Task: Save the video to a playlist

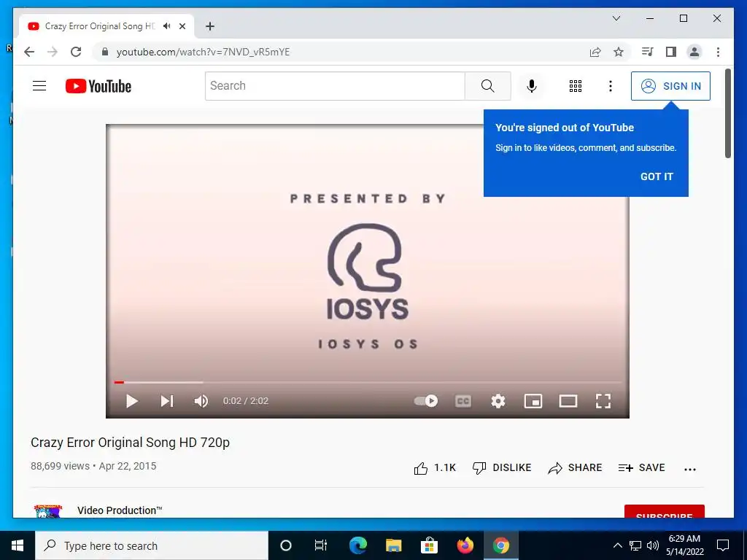Action: (x=641, y=467)
